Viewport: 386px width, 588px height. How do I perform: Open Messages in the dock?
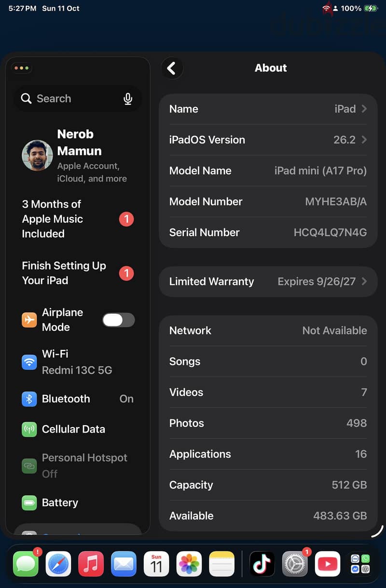[x=26, y=563]
